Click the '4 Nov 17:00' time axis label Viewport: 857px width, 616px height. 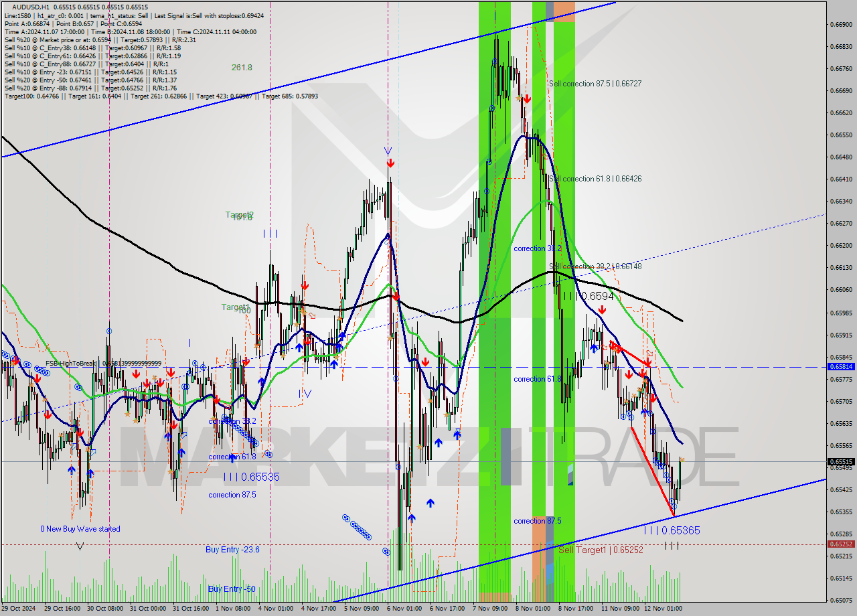(x=318, y=609)
